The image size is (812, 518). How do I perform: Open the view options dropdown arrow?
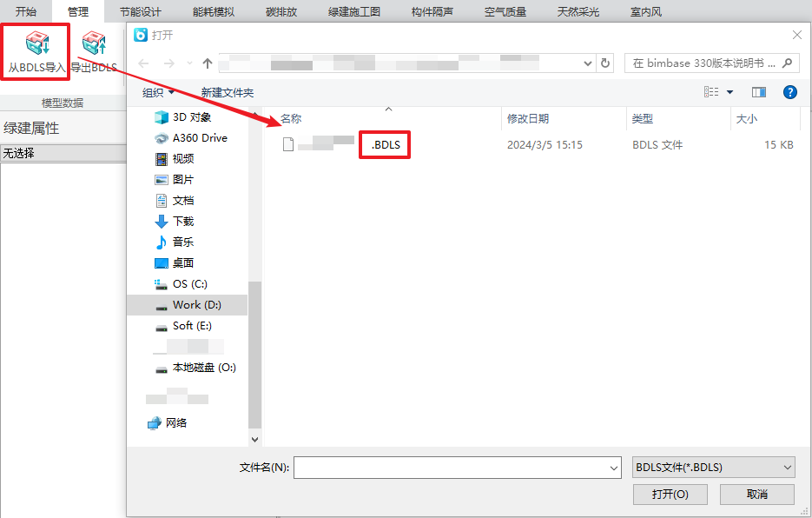pos(729,92)
